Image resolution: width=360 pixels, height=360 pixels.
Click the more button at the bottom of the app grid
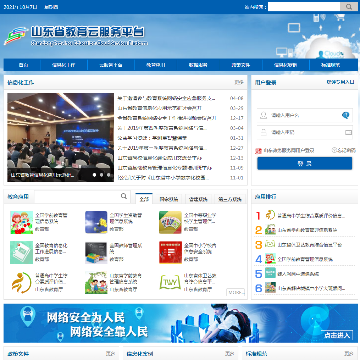236,292
